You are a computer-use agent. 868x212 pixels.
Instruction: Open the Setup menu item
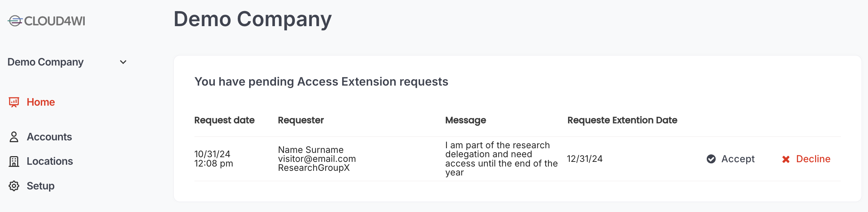tap(41, 186)
